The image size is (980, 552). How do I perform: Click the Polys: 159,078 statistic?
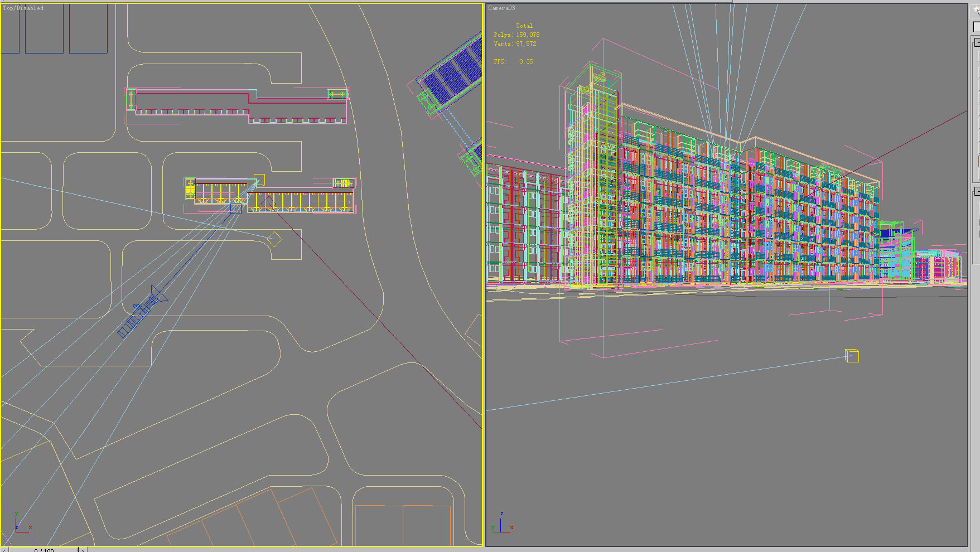[x=516, y=35]
